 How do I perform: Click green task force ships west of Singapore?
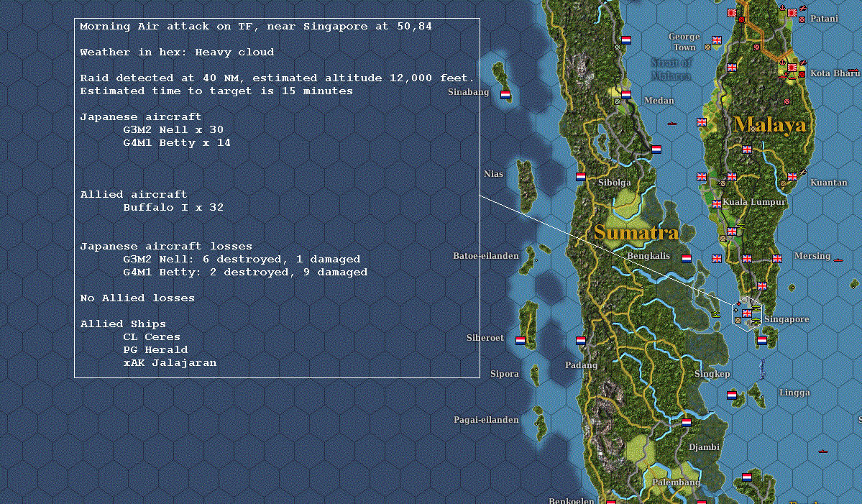pyautogui.click(x=716, y=314)
